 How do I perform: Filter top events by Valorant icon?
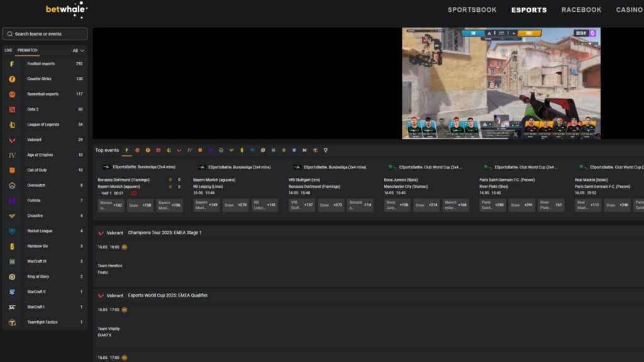(179, 150)
